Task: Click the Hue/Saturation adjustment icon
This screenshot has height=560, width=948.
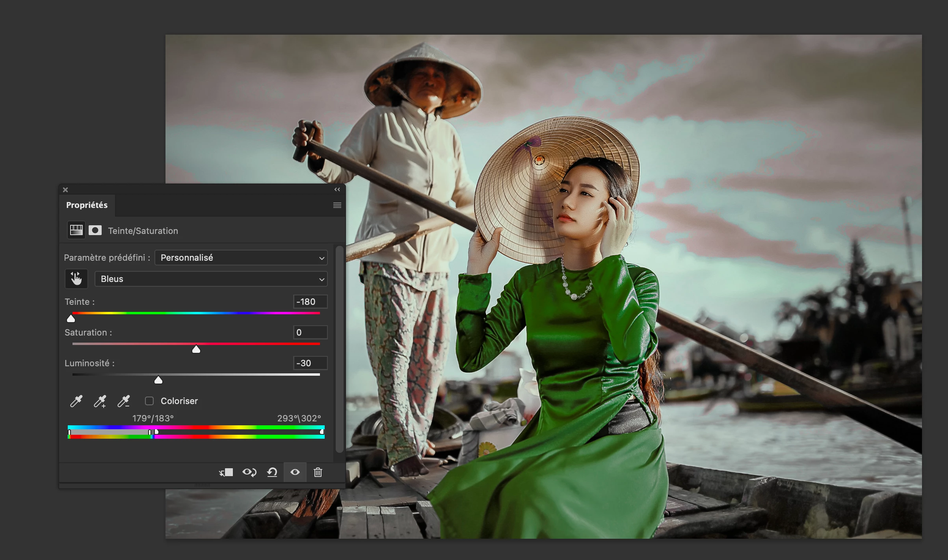Action: point(76,230)
